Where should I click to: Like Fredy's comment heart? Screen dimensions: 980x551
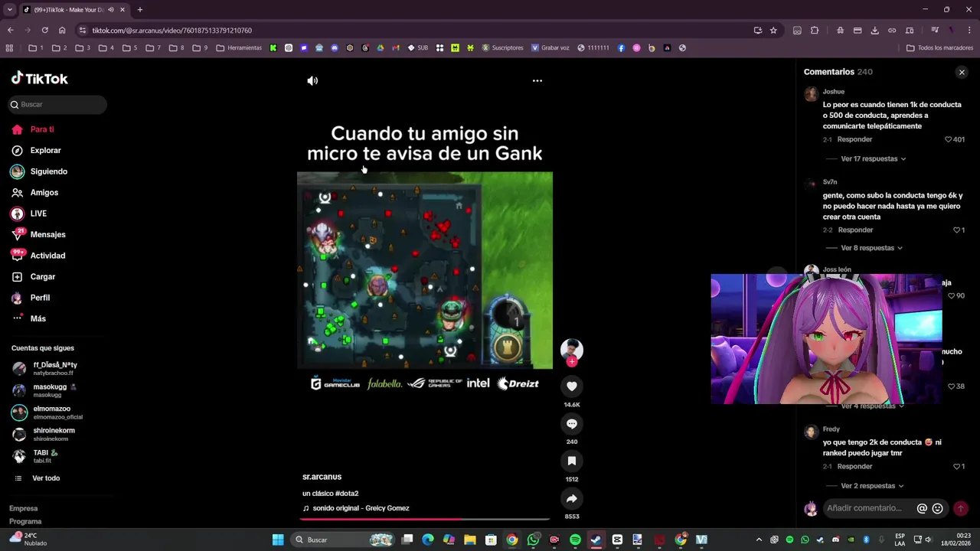tap(956, 466)
